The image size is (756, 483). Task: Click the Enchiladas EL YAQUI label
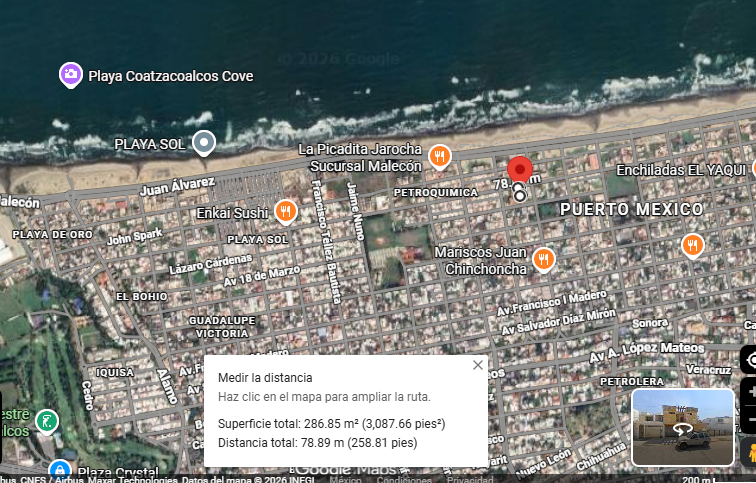681,170
